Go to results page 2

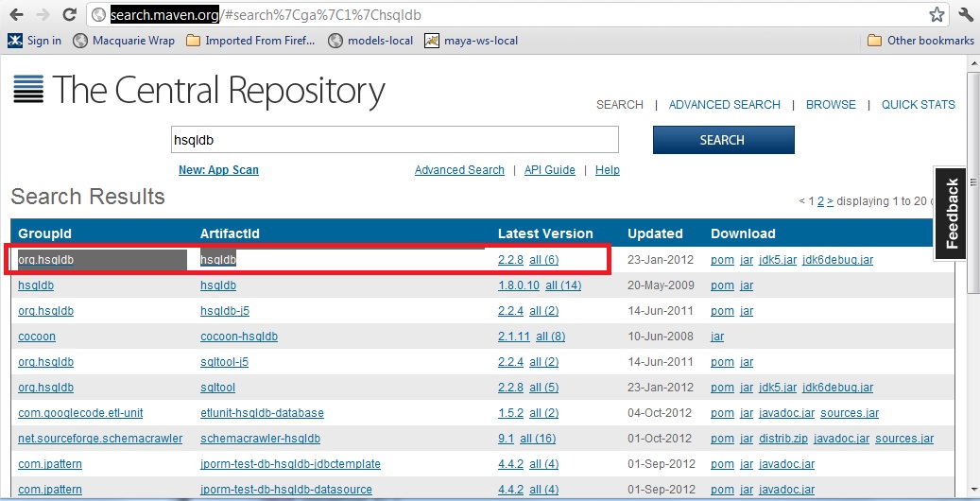820,201
